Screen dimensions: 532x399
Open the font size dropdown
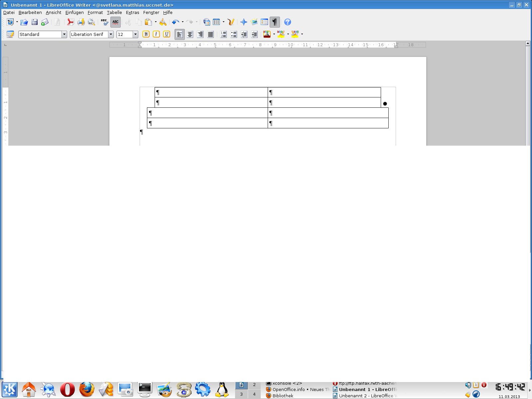[135, 35]
